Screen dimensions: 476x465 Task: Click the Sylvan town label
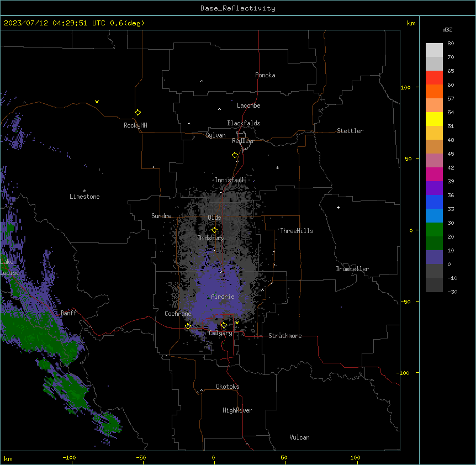coord(215,135)
